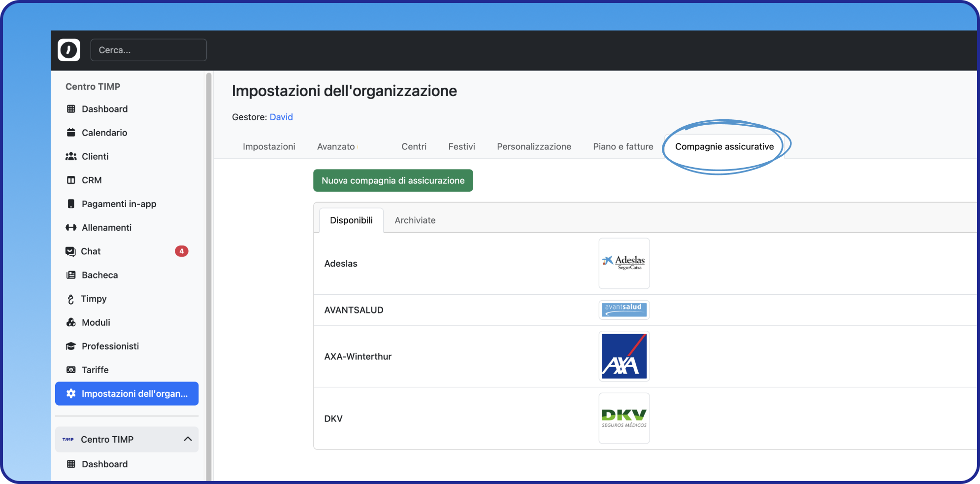The image size is (980, 484).
Task: Click Nuova compagnia di assicurazione button
Action: [393, 180]
